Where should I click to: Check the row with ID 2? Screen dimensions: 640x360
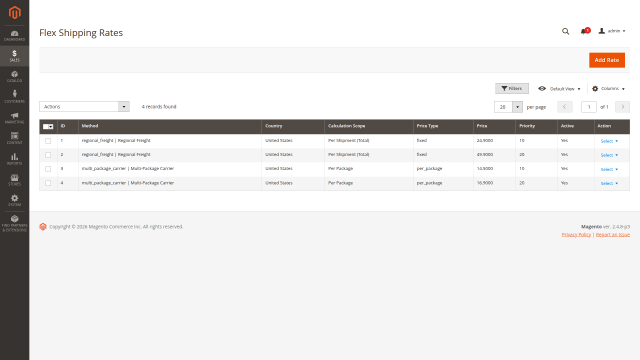[48, 155]
